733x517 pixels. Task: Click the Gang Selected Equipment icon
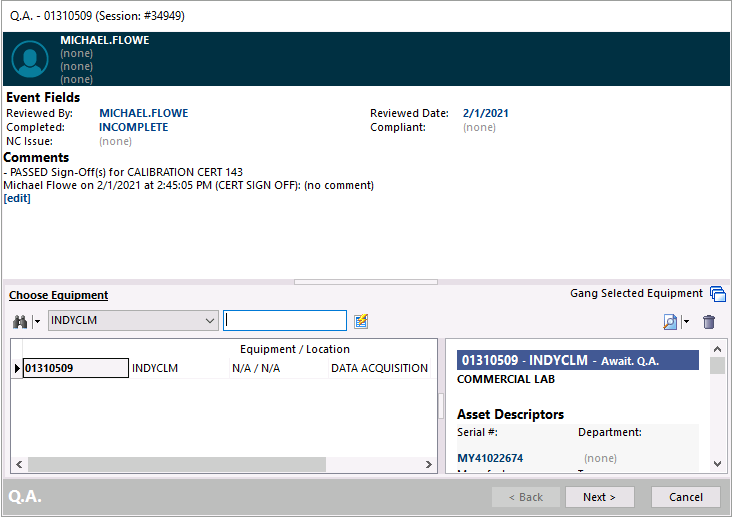(717, 294)
